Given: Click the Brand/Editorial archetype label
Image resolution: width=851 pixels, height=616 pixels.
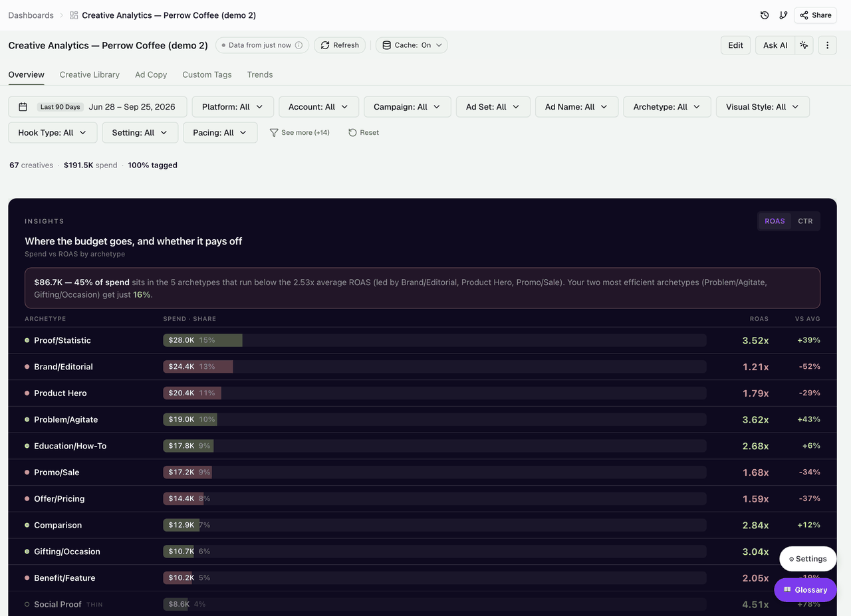Looking at the screenshot, I should point(63,367).
